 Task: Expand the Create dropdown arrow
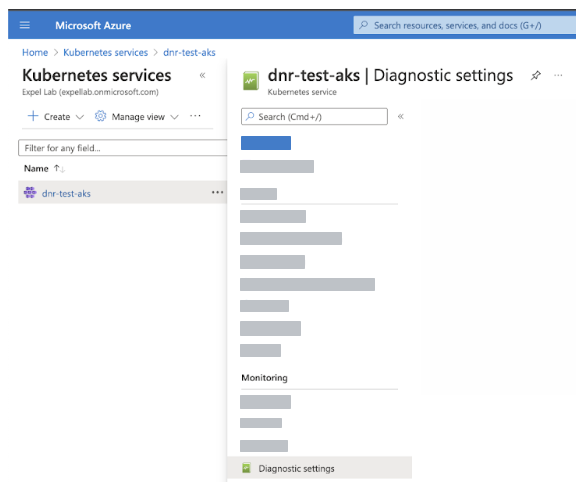[x=80, y=117]
